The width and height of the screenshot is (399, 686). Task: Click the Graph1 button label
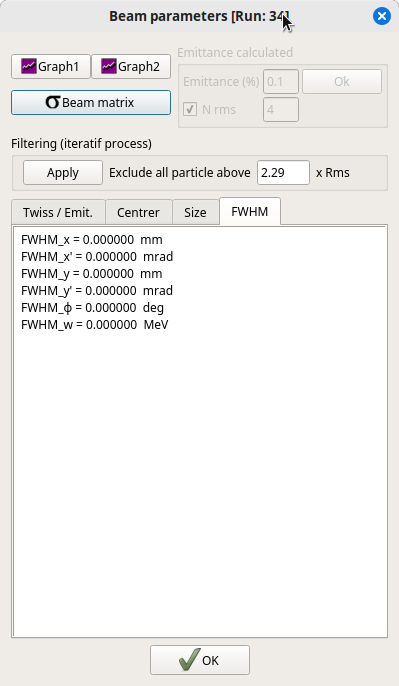click(59, 67)
